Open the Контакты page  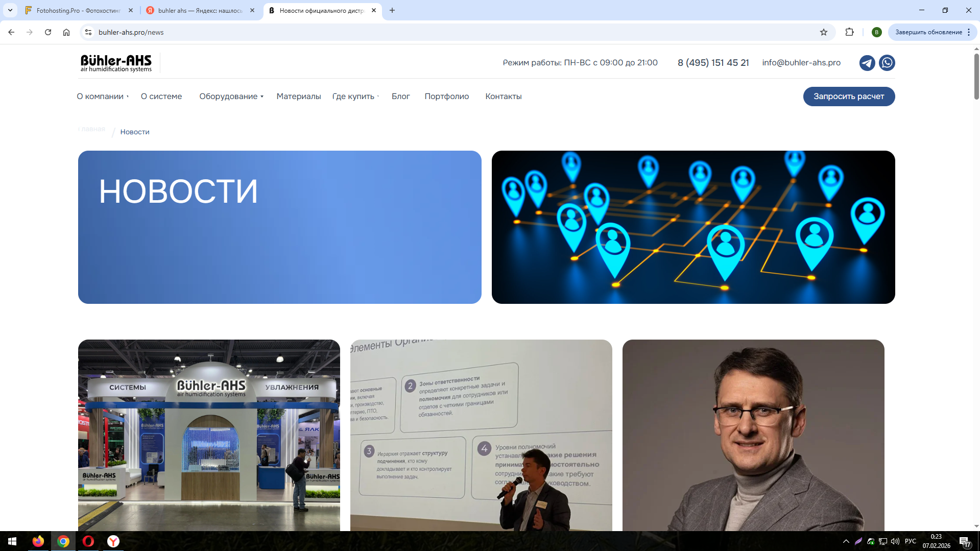tap(504, 97)
